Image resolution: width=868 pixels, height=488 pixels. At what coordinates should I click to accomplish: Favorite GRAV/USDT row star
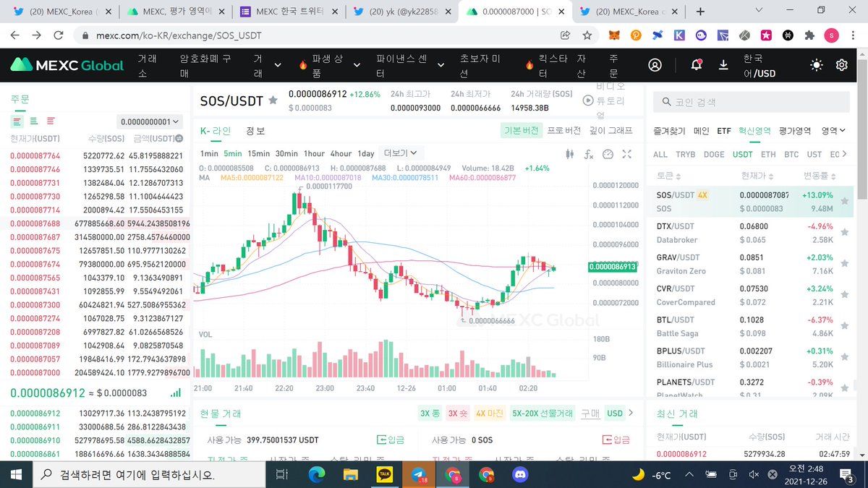[844, 263]
